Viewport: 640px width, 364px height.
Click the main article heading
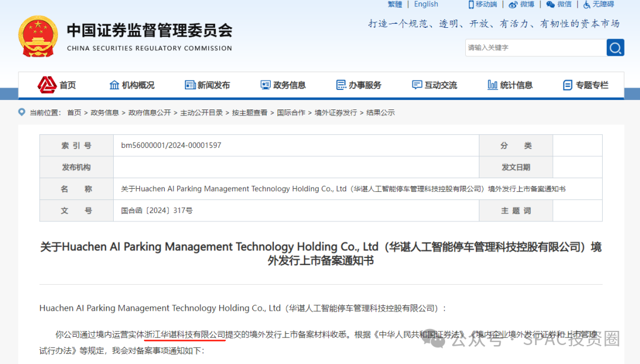pyautogui.click(x=321, y=253)
